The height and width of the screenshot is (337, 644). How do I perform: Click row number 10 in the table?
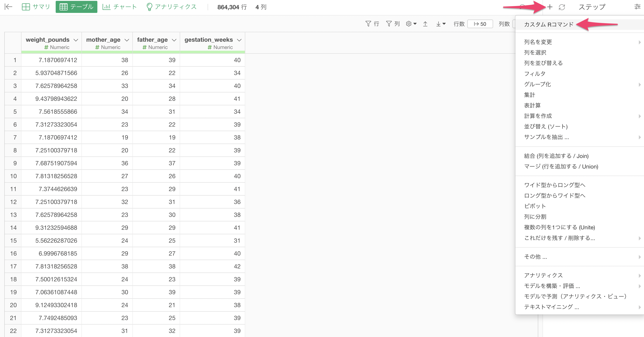[x=13, y=176]
